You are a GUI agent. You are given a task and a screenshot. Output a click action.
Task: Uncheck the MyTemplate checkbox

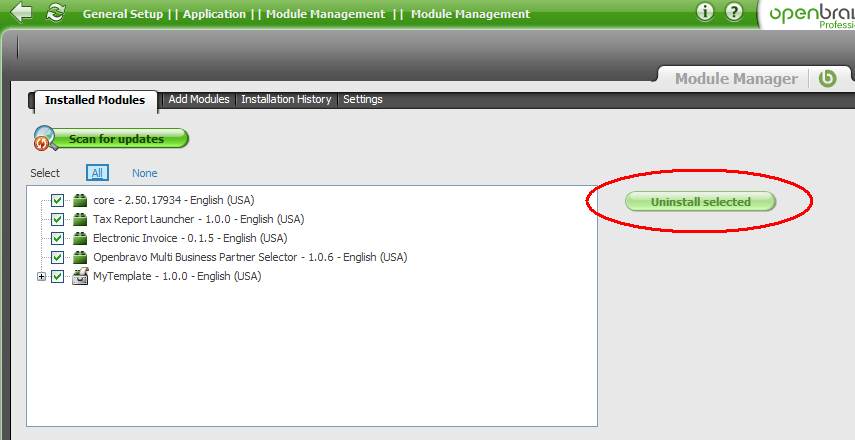[x=57, y=276]
